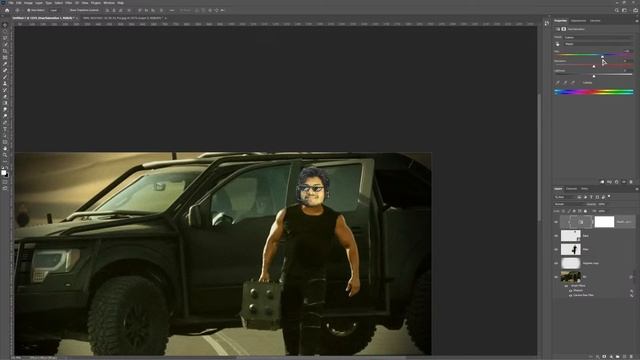Hide the vignette layer with white blurred thumbnail
The width and height of the screenshot is (640, 360).
(556, 263)
